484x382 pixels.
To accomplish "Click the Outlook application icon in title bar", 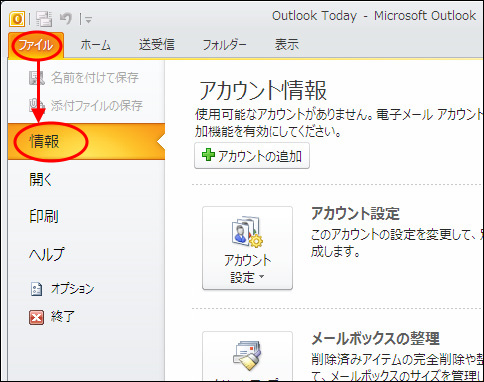I will pos(17,19).
